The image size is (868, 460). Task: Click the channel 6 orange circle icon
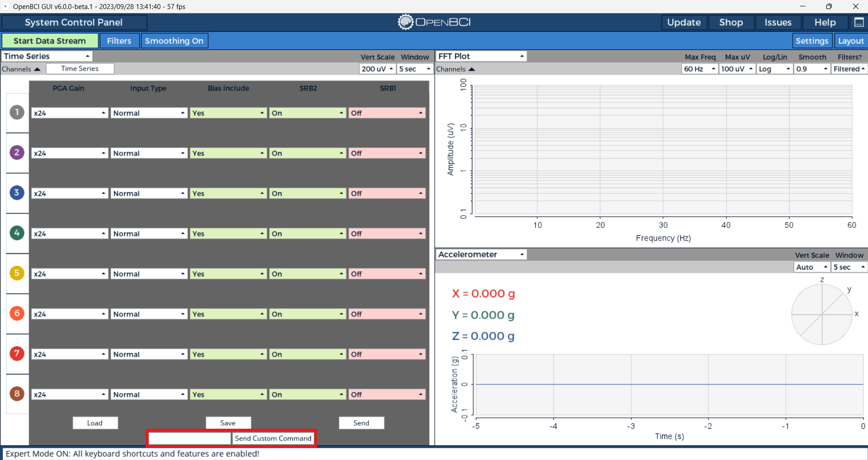tap(17, 313)
